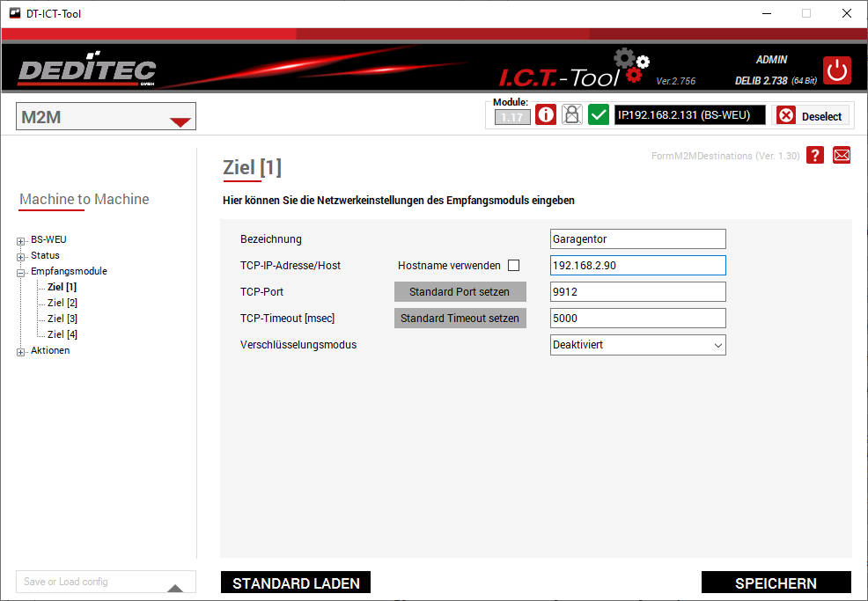Enable the Hostname verwenden checkbox
868x601 pixels.
514,266
